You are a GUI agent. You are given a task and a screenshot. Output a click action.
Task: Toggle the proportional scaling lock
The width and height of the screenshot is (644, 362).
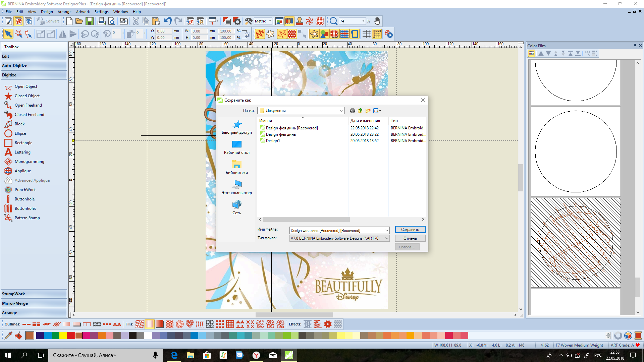246,34
